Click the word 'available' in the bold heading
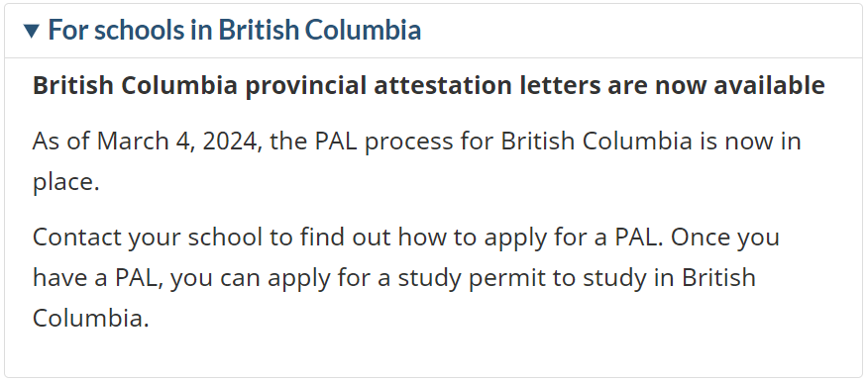Viewport: 868px width, 383px height. [769, 85]
